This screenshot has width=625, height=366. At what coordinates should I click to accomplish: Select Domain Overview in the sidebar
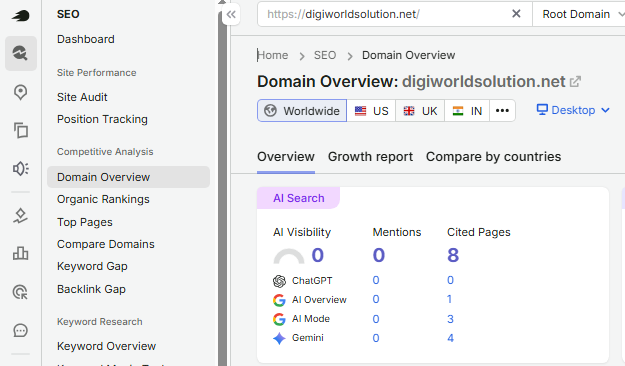[128, 177]
